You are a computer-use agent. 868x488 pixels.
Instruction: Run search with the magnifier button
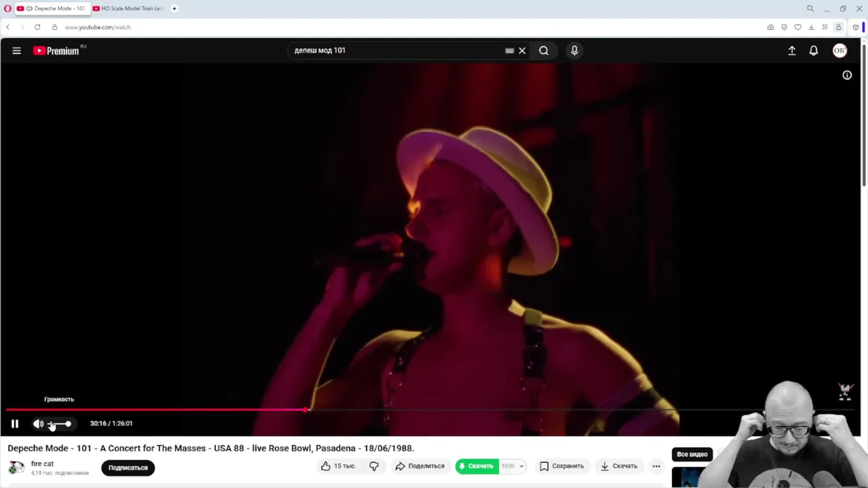(x=544, y=50)
